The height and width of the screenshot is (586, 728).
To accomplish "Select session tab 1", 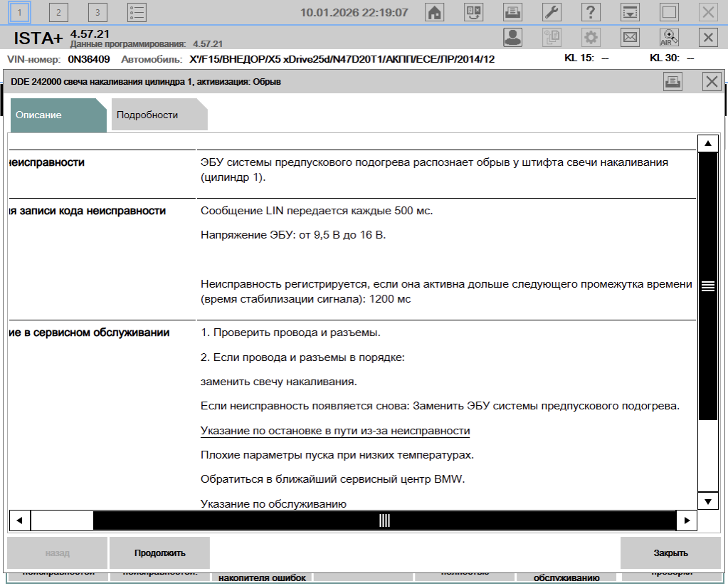I will [19, 12].
